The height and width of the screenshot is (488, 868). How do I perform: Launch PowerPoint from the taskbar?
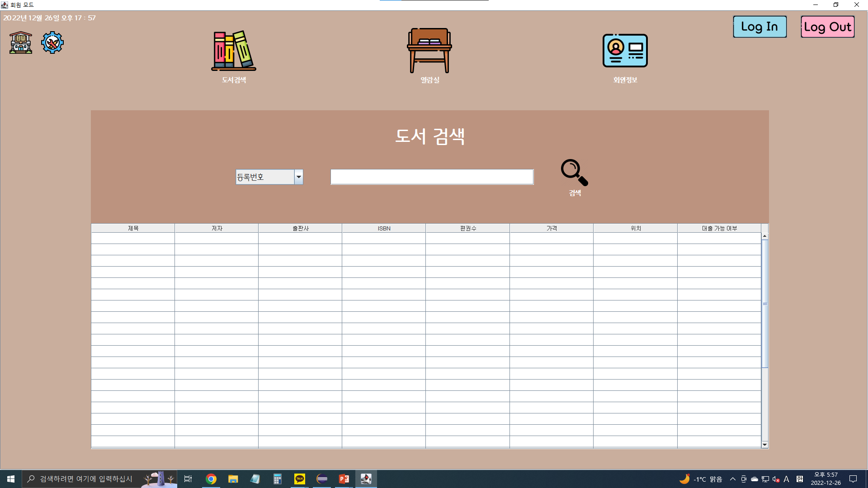[344, 479]
